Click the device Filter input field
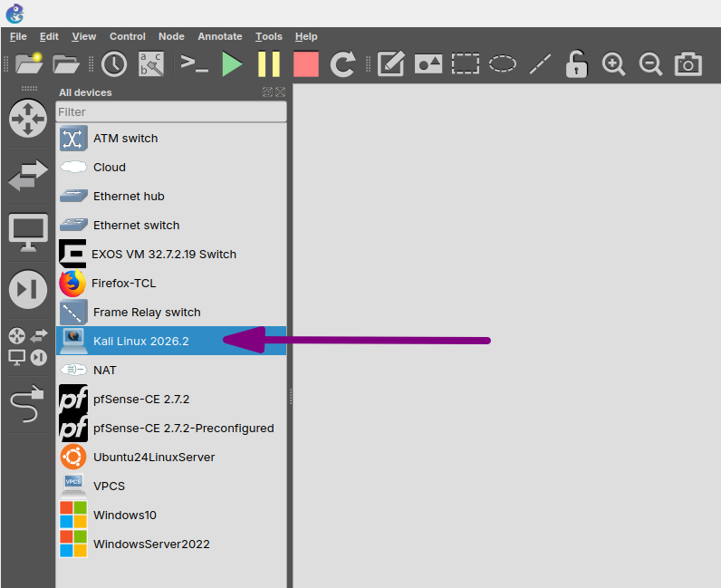The image size is (721, 588). [x=171, y=111]
